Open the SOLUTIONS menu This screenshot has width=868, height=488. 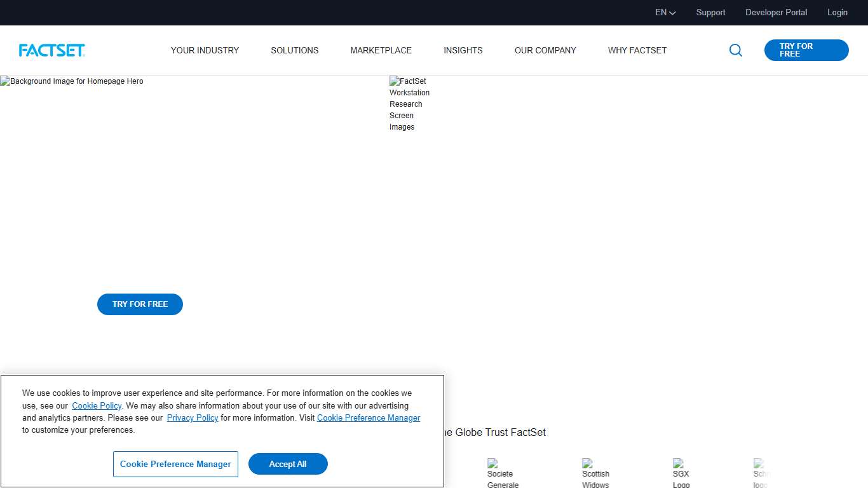click(294, 50)
